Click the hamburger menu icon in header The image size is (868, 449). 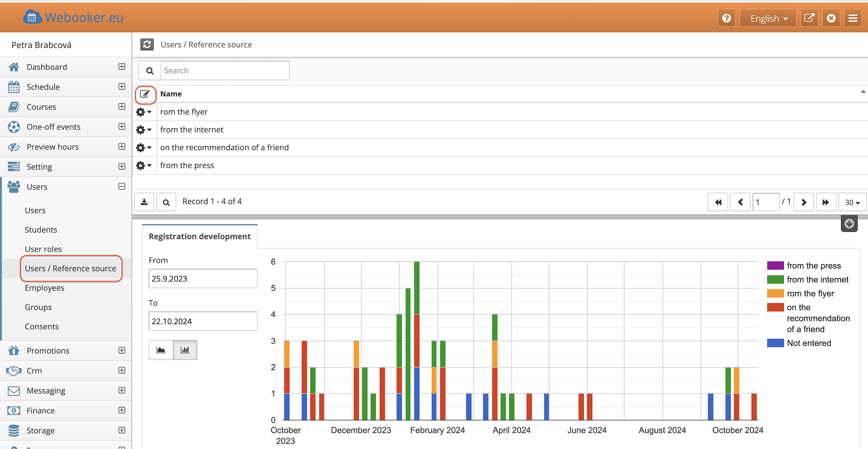[853, 18]
